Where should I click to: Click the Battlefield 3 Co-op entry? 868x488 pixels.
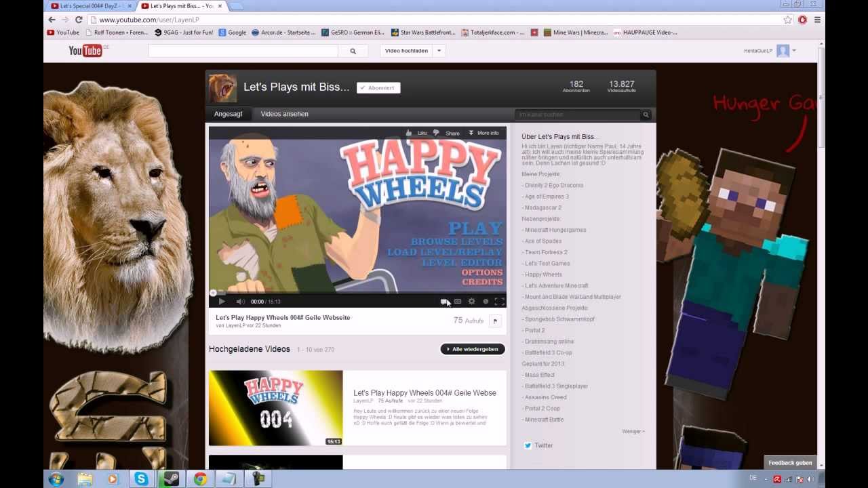(547, 352)
